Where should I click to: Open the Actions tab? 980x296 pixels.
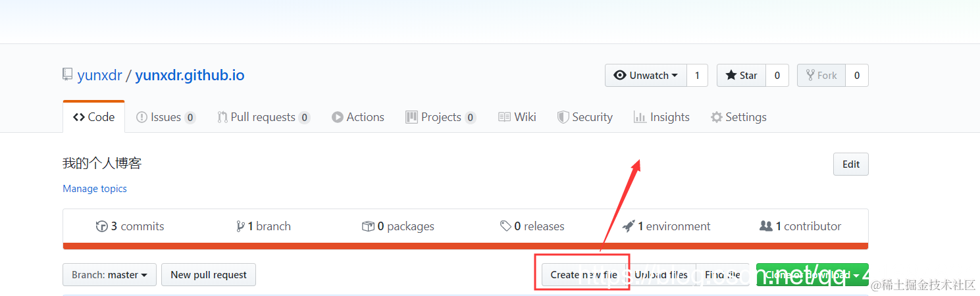coord(357,117)
